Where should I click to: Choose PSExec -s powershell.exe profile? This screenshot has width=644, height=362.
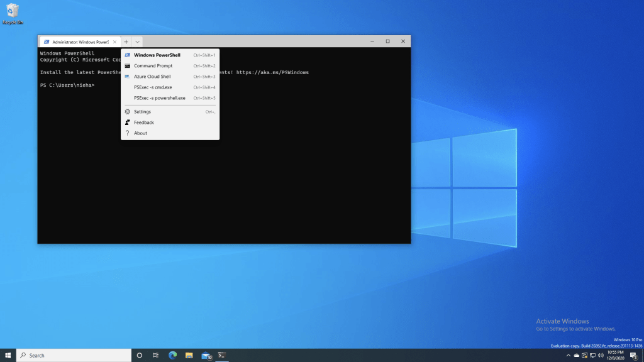pos(160,98)
